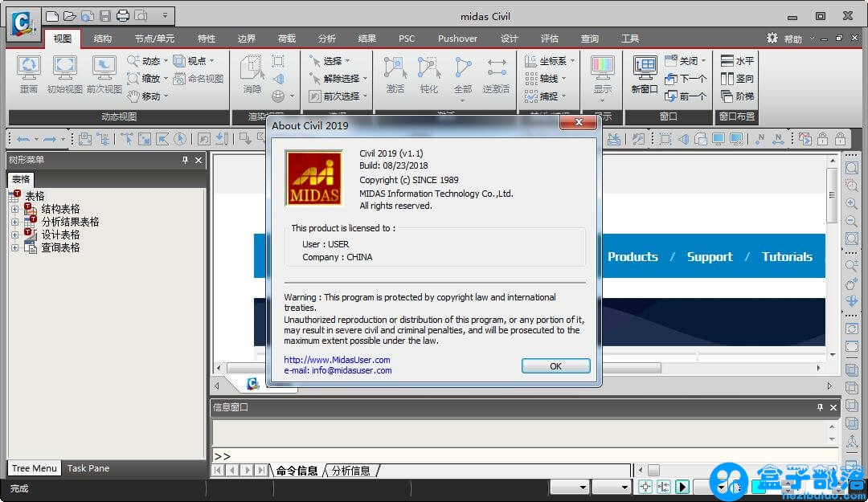The width and height of the screenshot is (868, 502).
Task: Open the 视点 viewpoint dropdown
Action: pos(212,61)
